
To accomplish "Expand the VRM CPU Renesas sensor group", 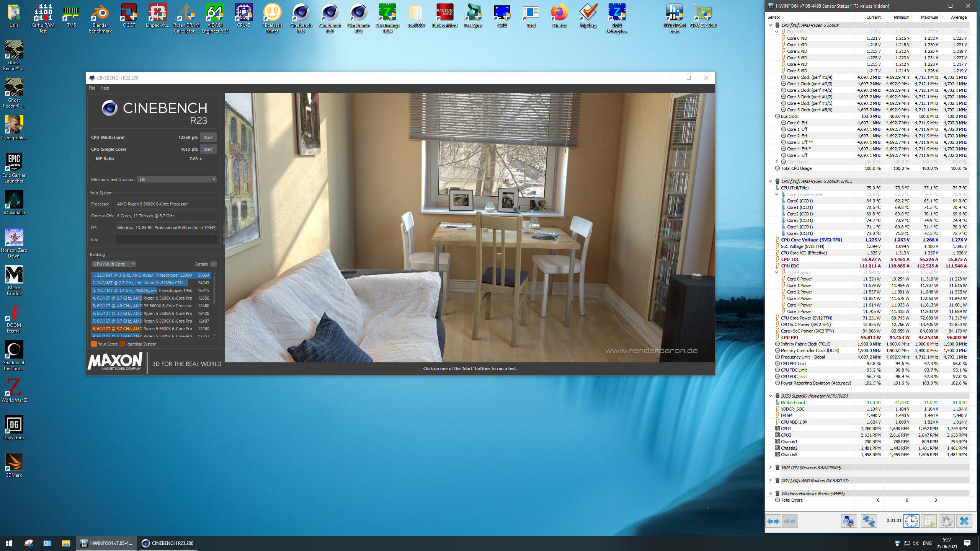I will (771, 467).
